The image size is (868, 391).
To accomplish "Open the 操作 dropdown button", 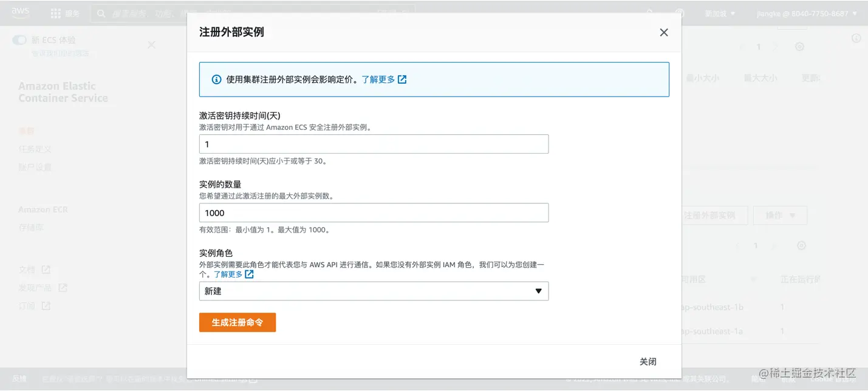I will (x=781, y=216).
